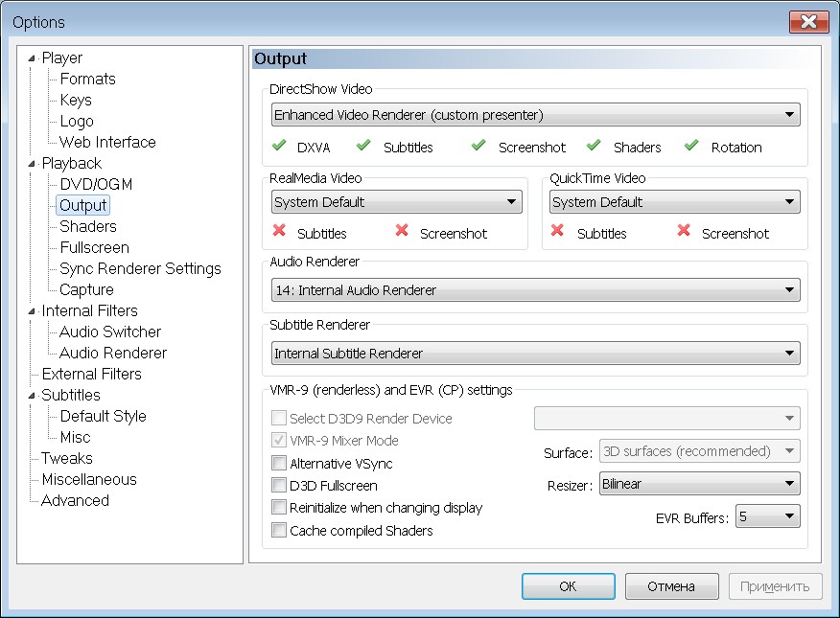This screenshot has height=618, width=840.
Task: Open the Tweaks settings page
Action: click(67, 459)
